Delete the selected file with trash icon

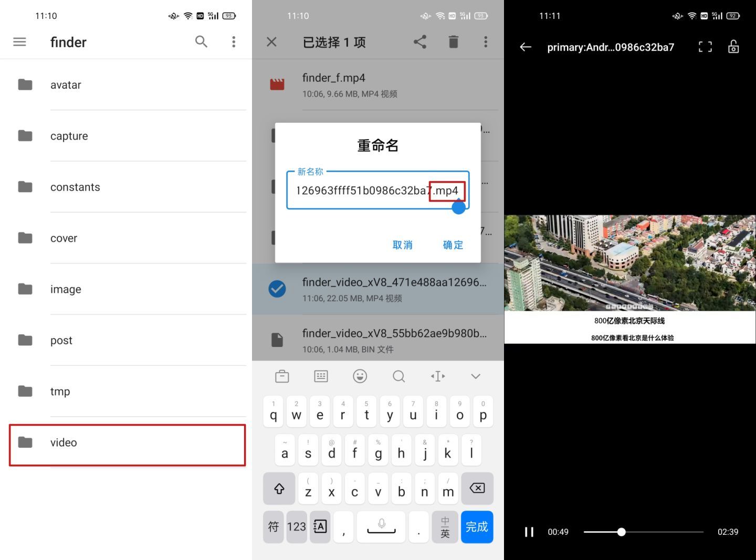[454, 42]
